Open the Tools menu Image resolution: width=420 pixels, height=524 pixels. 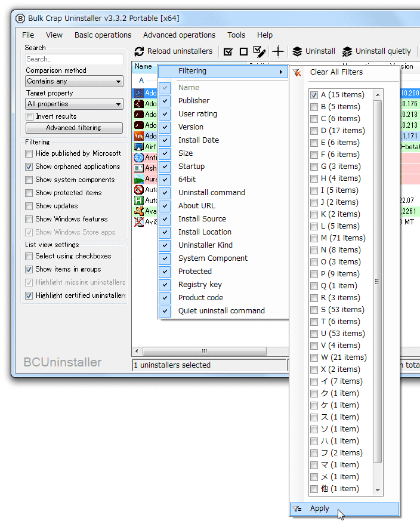[236, 35]
